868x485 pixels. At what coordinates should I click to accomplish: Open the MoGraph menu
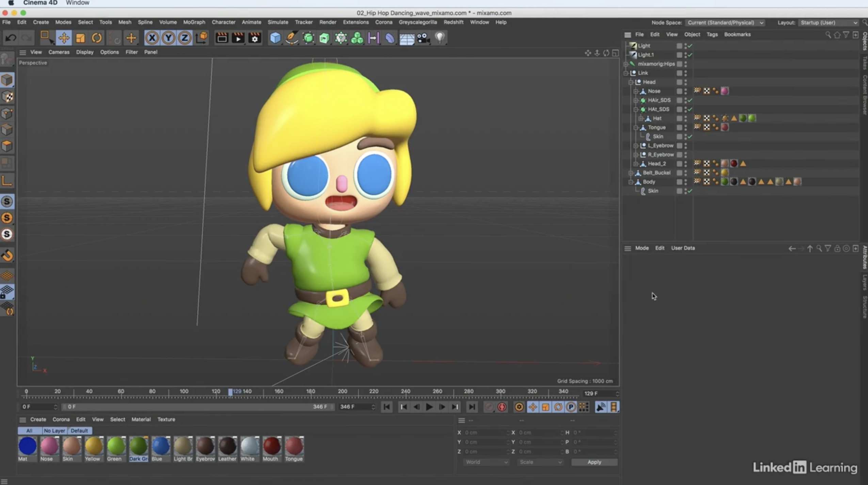point(193,22)
